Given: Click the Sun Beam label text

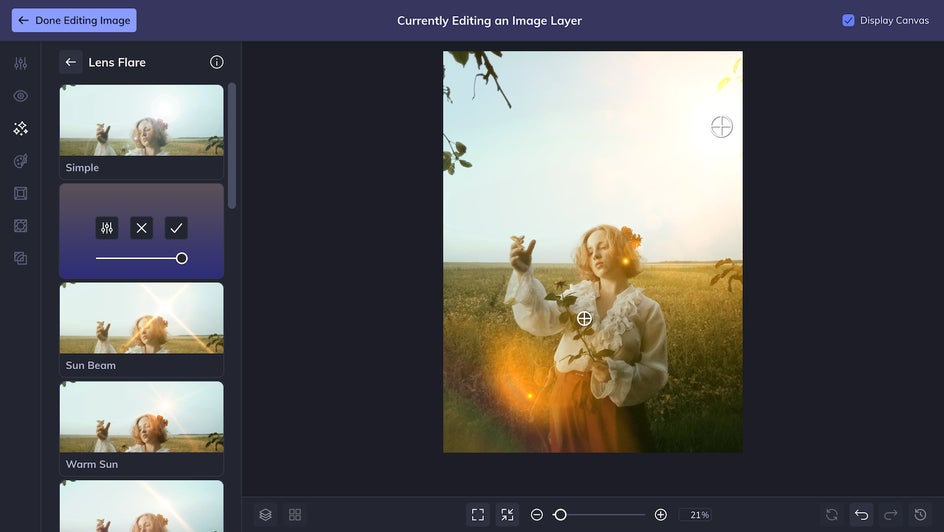Looking at the screenshot, I should coord(91,365).
